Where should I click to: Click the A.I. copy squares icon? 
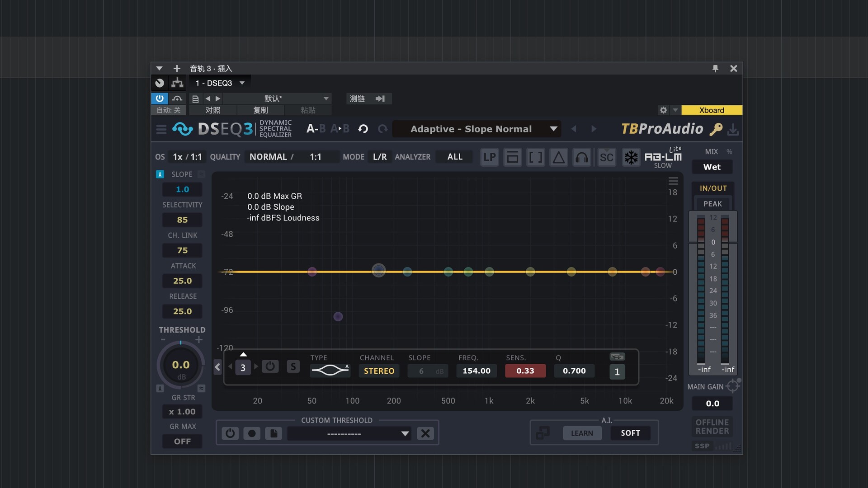coord(542,433)
